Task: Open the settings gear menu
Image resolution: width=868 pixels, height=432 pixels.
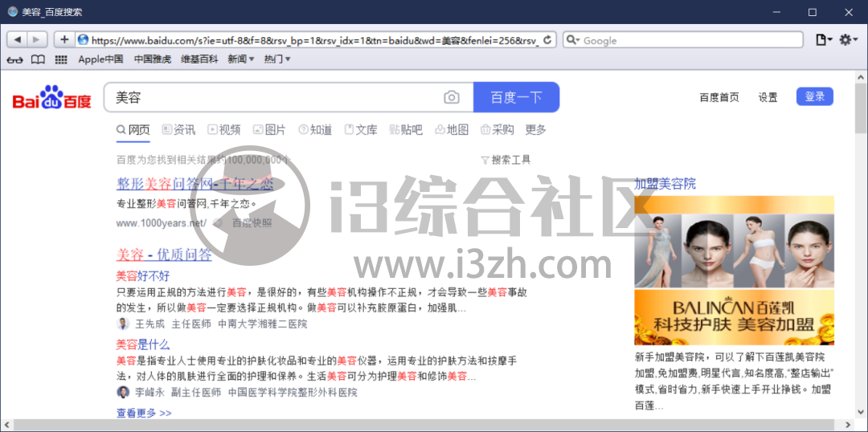Action: (849, 40)
